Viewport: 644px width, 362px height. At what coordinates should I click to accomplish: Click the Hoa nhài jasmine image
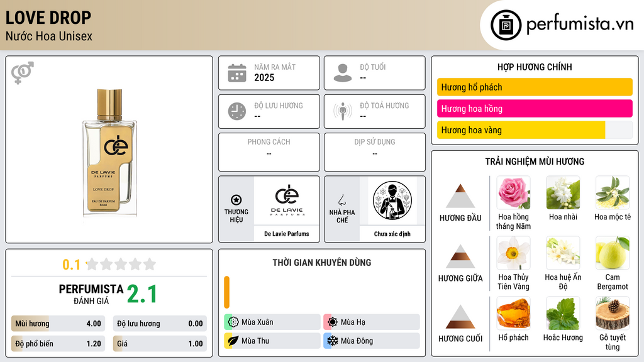pyautogui.click(x=563, y=193)
